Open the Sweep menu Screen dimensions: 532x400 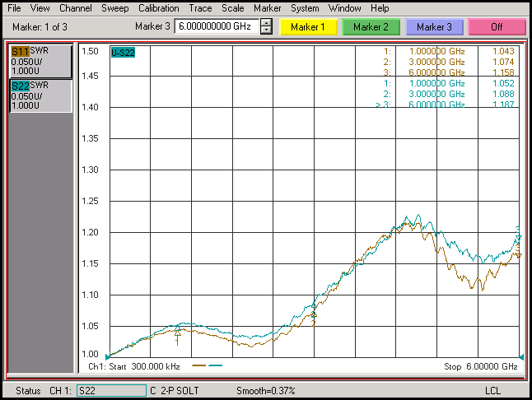click(114, 8)
